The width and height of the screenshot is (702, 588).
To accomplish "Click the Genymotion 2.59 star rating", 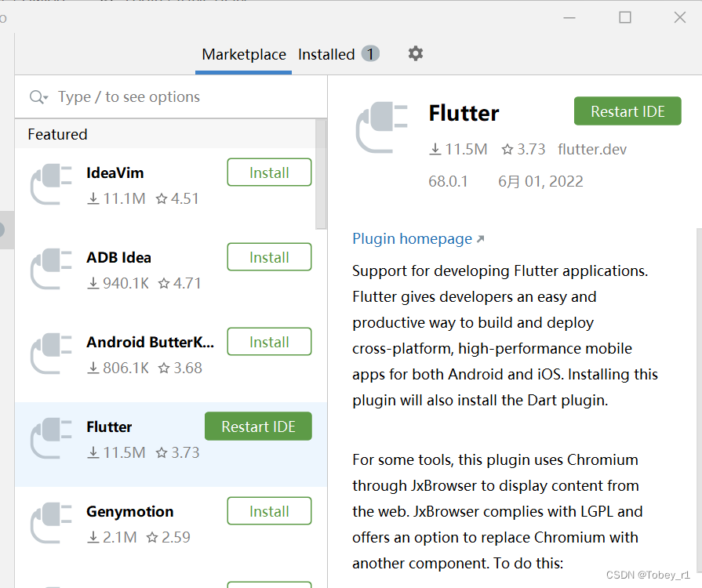I will [169, 537].
